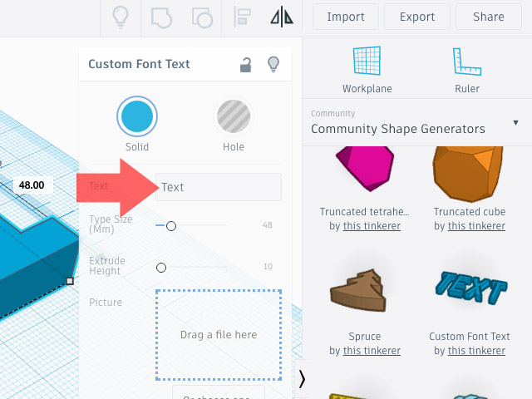
Task: Hide shape with inspector lightbulb icon
Action: coord(272,64)
